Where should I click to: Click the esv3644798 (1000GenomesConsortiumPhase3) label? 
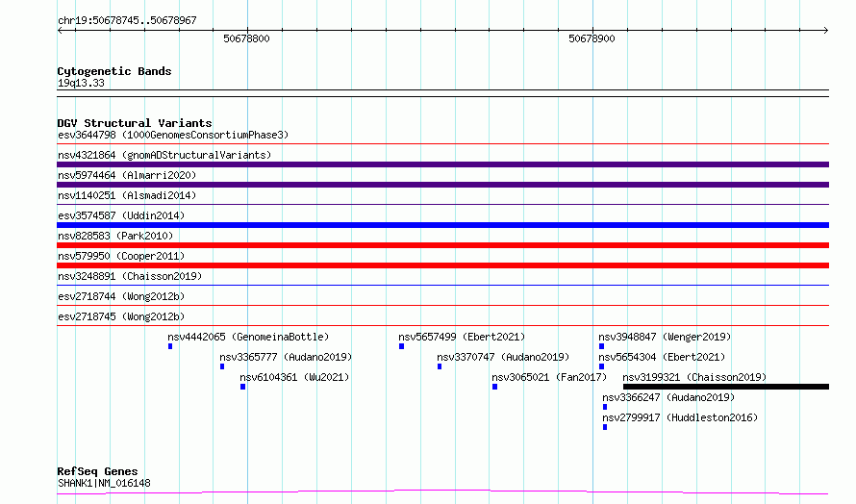[x=173, y=135]
